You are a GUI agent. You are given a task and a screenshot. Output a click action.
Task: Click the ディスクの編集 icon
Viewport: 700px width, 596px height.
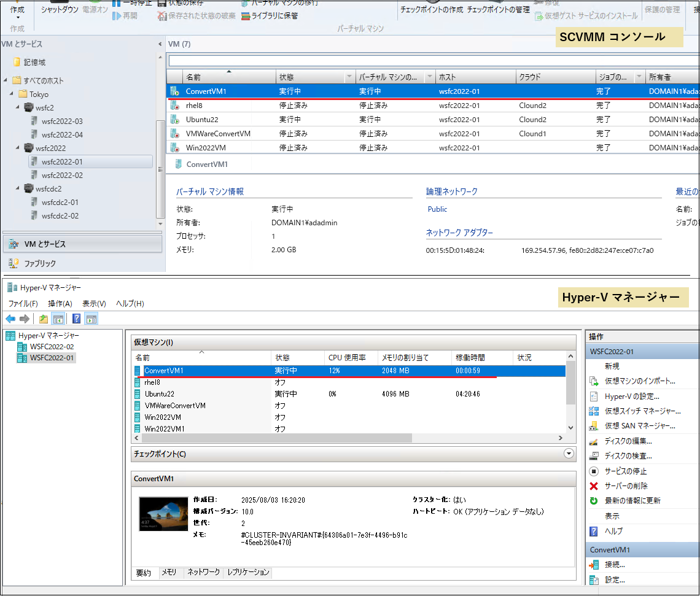[594, 441]
